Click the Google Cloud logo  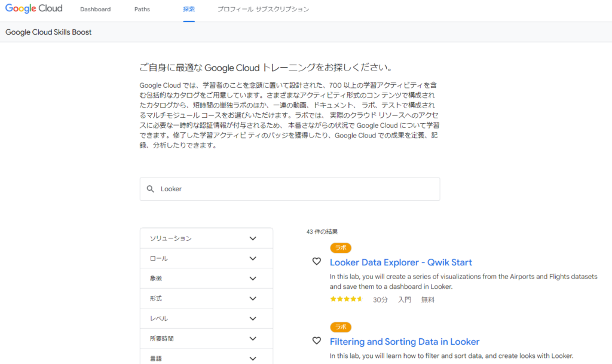point(34,8)
